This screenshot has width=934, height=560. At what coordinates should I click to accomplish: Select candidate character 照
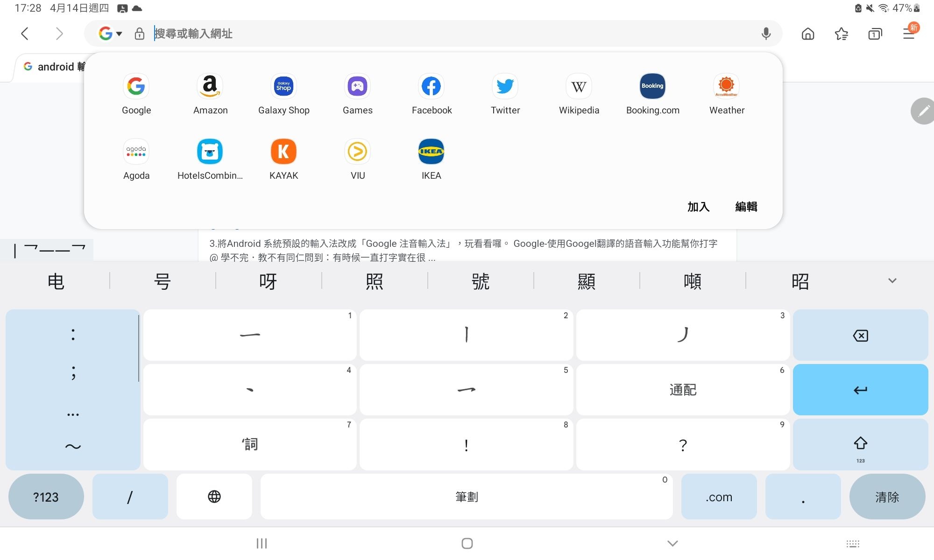(374, 281)
